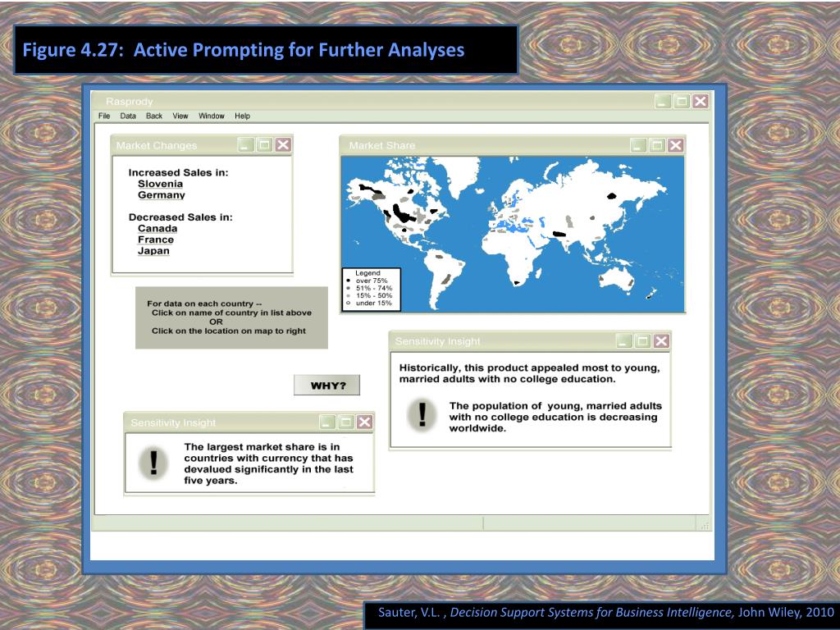Click the Market Share map legend box
The width and height of the screenshot is (840, 630).
(x=372, y=290)
